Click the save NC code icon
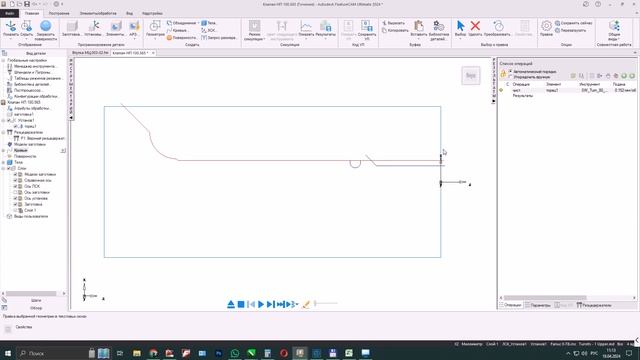This screenshot has width=640, height=360. coord(367,26)
